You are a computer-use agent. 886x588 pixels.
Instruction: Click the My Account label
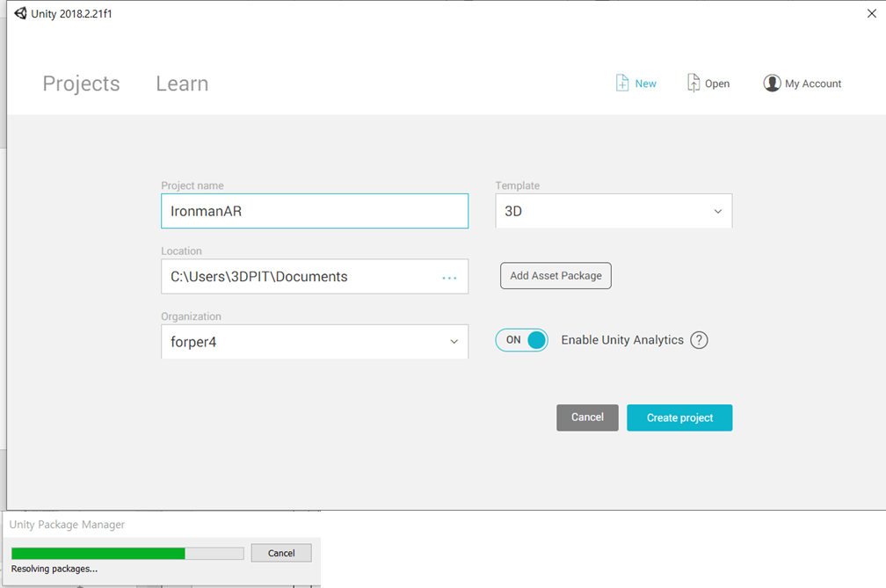(x=812, y=83)
